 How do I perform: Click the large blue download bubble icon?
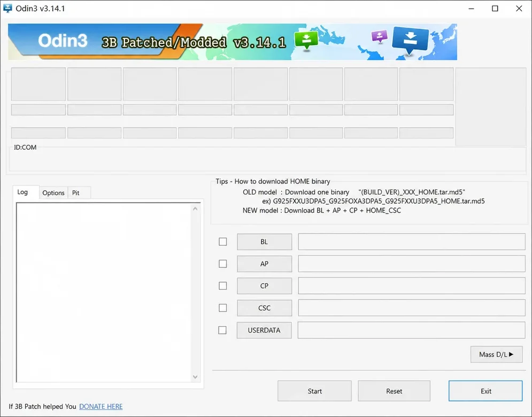[x=410, y=41]
